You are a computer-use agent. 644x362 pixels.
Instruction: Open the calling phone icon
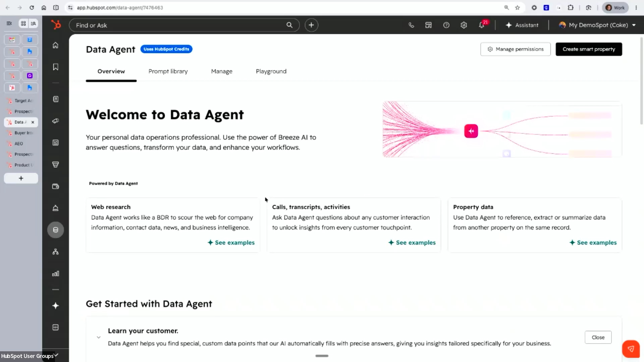(x=411, y=25)
